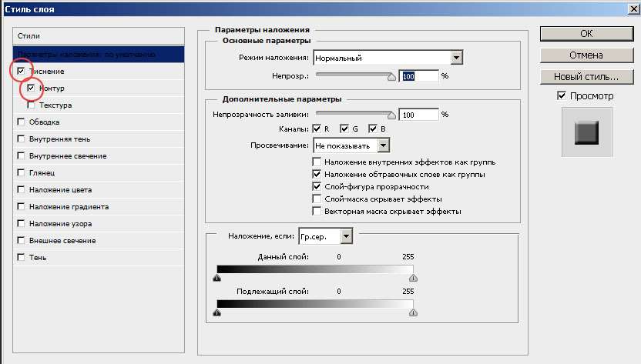The height and width of the screenshot is (364, 641).
Task: Click the Данный слой black point marker
Action: click(217, 279)
